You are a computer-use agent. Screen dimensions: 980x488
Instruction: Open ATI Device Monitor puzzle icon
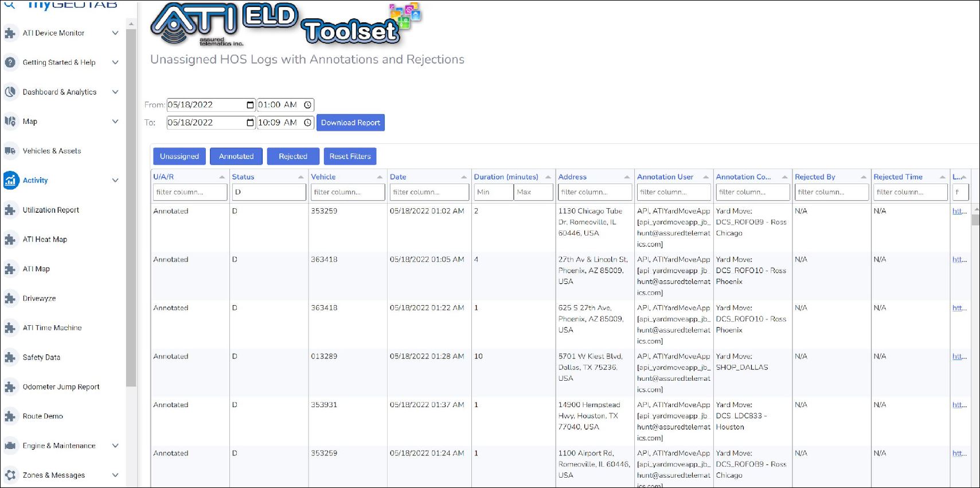click(x=10, y=33)
